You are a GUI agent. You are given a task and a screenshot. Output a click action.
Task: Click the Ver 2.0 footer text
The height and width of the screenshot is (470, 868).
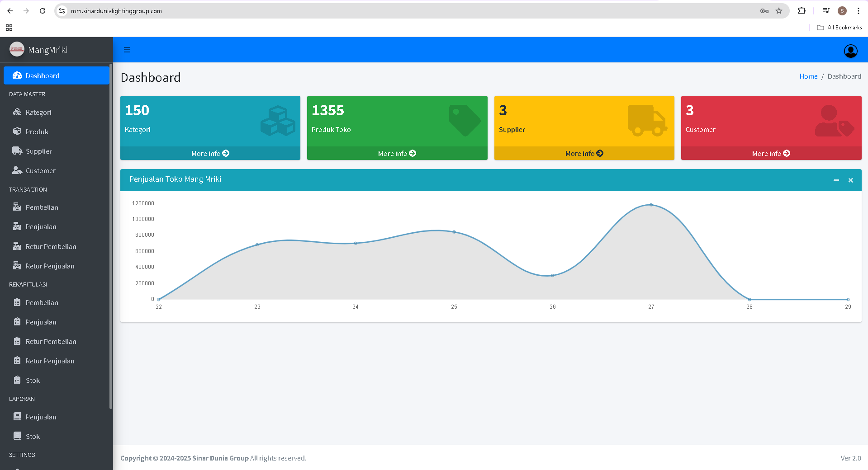[851, 458]
